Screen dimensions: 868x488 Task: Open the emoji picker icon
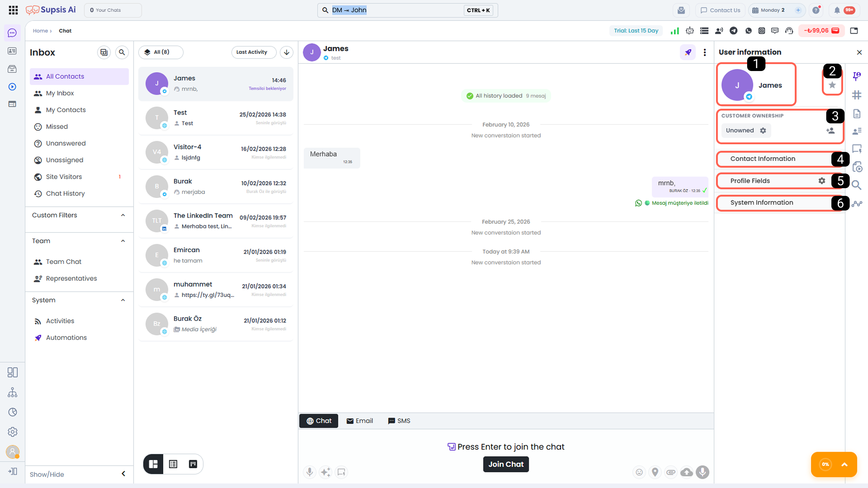[639, 472]
